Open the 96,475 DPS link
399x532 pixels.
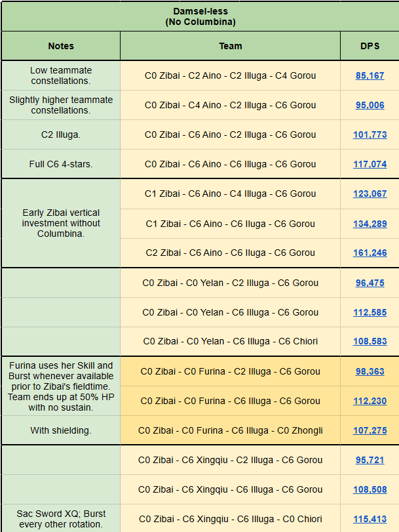tap(370, 283)
